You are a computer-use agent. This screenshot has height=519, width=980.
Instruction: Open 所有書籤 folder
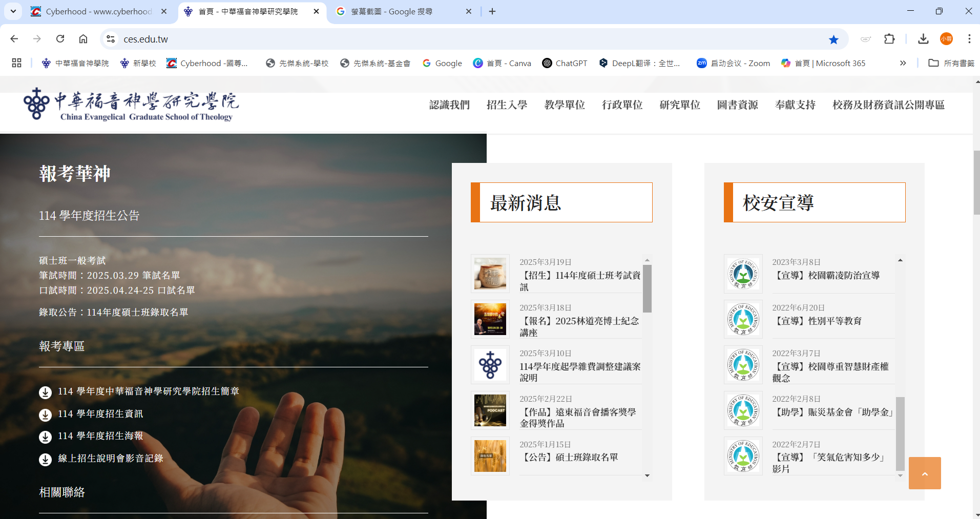(951, 63)
